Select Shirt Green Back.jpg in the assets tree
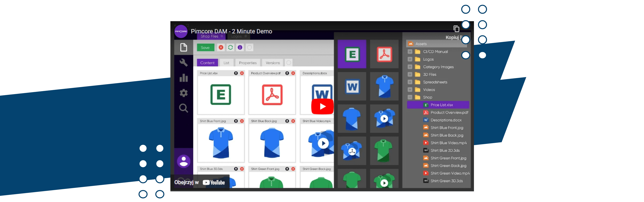Image resolution: width=644 pixels, height=202 pixels. [x=445, y=166]
